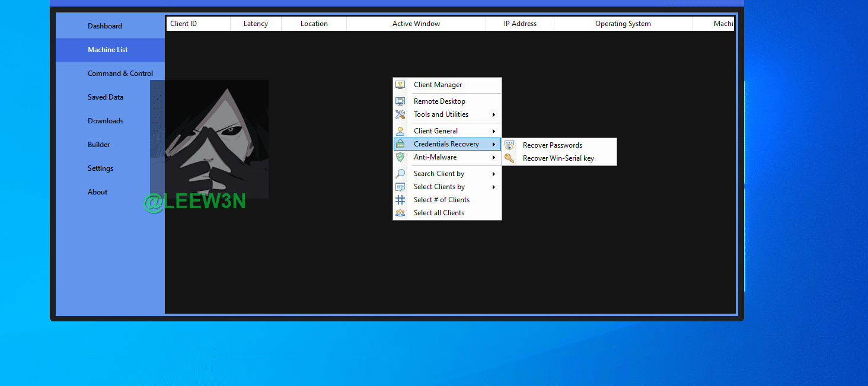Click the Select Clients by list icon
The height and width of the screenshot is (386, 868).
[x=400, y=187]
